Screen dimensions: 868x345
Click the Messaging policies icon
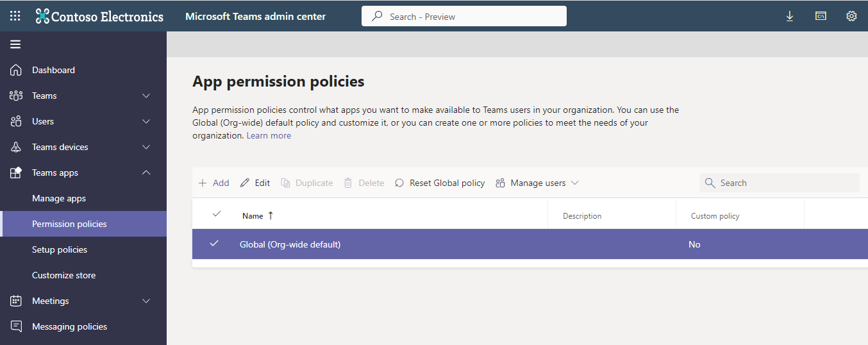coord(16,326)
